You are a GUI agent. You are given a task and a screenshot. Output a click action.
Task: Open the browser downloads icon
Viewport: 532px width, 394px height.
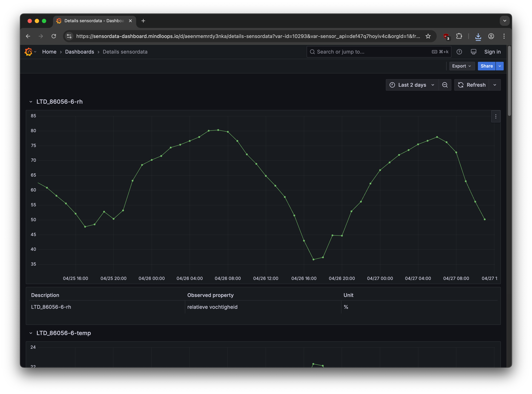click(x=478, y=37)
